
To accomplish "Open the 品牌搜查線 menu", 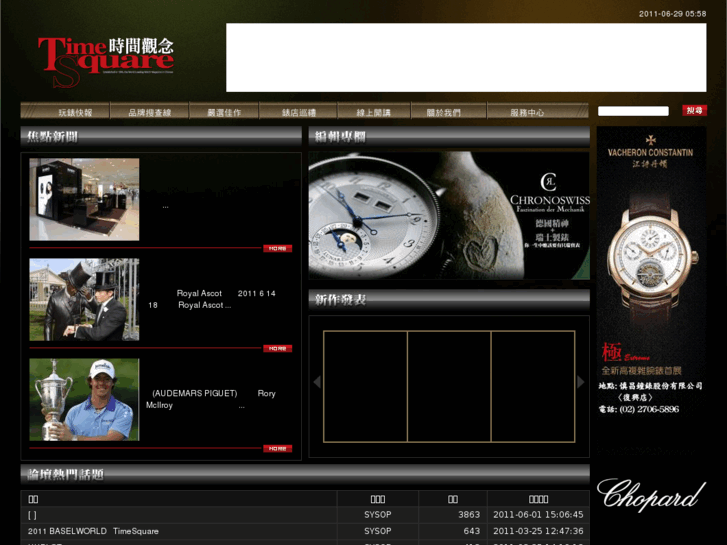I will coord(149,111).
